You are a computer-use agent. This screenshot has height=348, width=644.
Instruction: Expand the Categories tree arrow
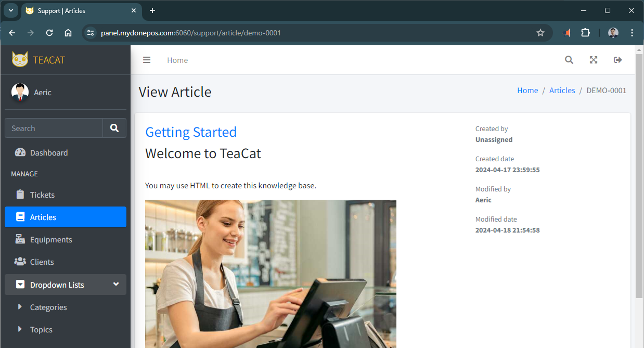(x=20, y=307)
